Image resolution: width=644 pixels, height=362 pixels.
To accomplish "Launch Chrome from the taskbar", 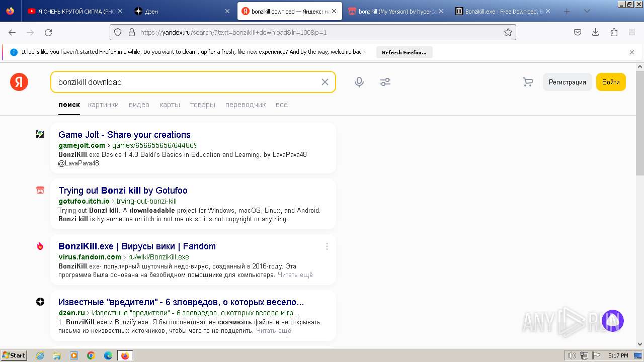I will [91, 355].
